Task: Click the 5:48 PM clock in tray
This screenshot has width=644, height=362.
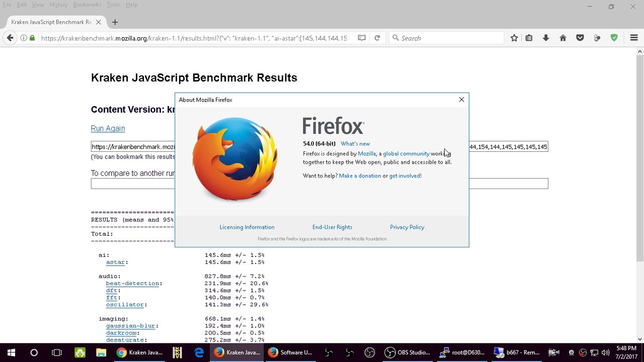Action: [626, 348]
